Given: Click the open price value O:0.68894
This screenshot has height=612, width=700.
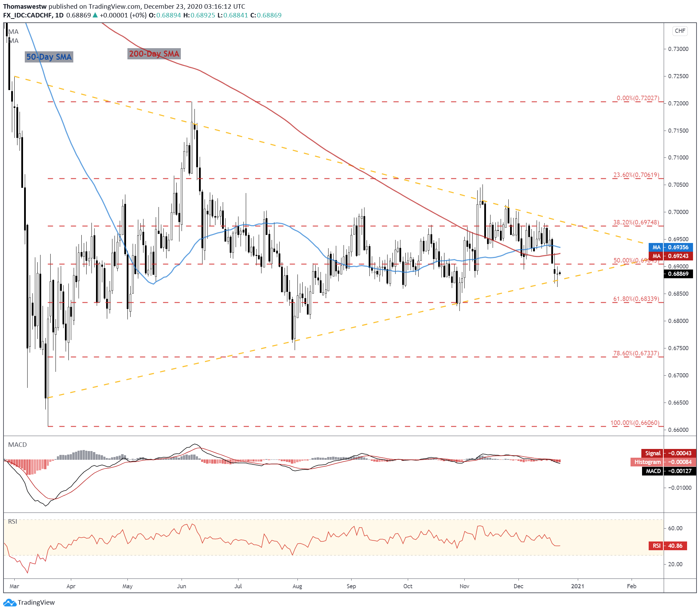Looking at the screenshot, I should tap(165, 15).
